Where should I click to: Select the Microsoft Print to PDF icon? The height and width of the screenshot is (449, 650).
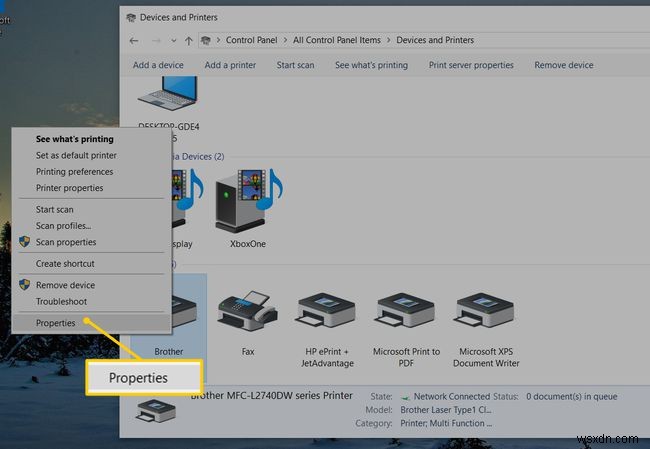(x=406, y=311)
